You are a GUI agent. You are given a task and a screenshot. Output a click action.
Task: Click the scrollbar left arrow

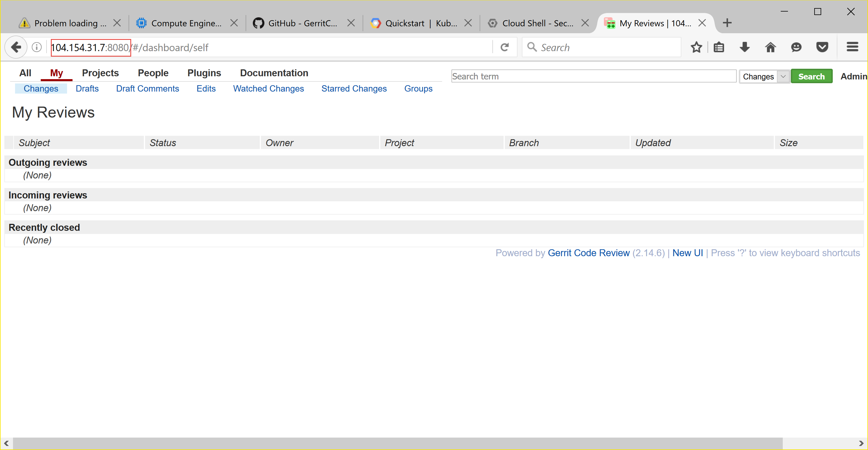point(6,443)
